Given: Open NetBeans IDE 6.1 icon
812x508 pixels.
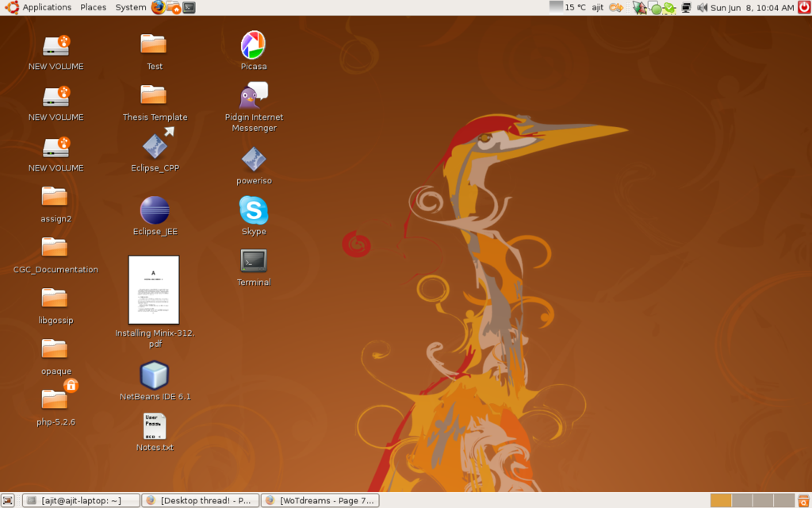Looking at the screenshot, I should (155, 375).
